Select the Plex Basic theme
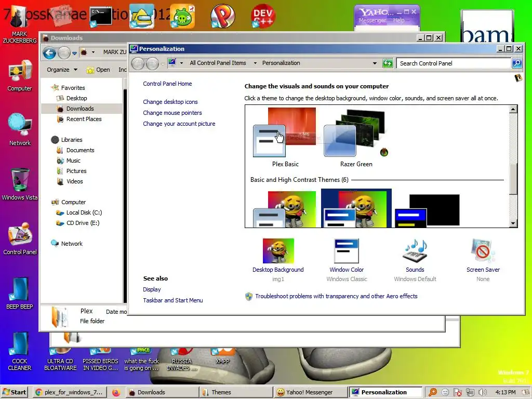532x399 pixels. (x=285, y=137)
